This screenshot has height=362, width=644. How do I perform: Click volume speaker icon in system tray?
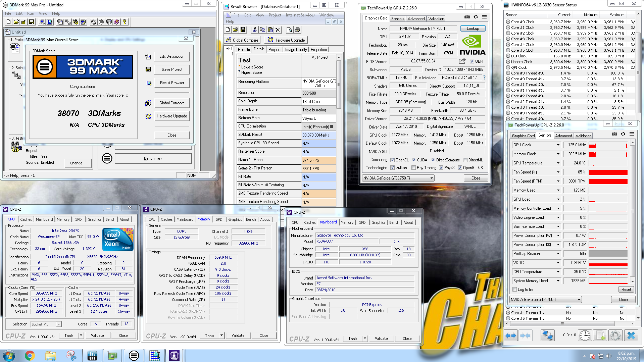click(x=608, y=356)
